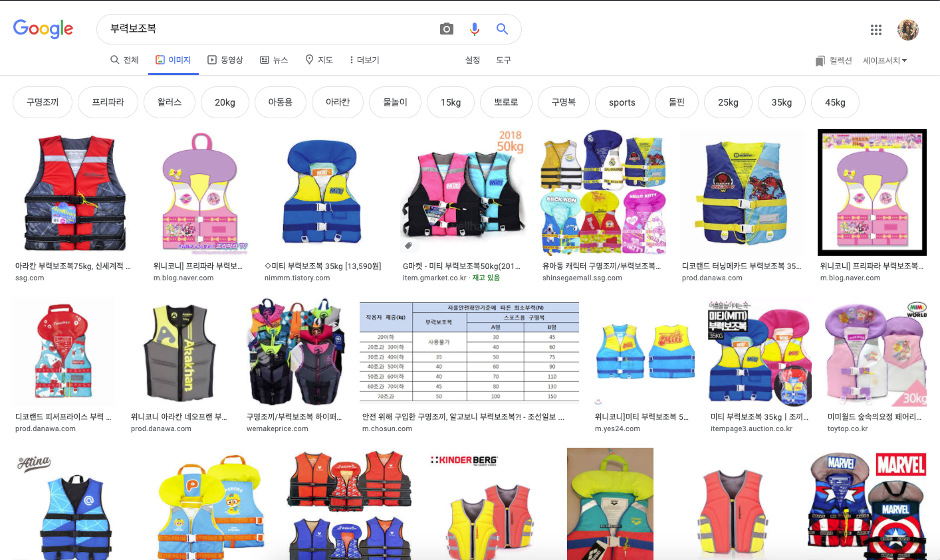
Task: Filter by 구명조끼 chip
Action: point(43,102)
